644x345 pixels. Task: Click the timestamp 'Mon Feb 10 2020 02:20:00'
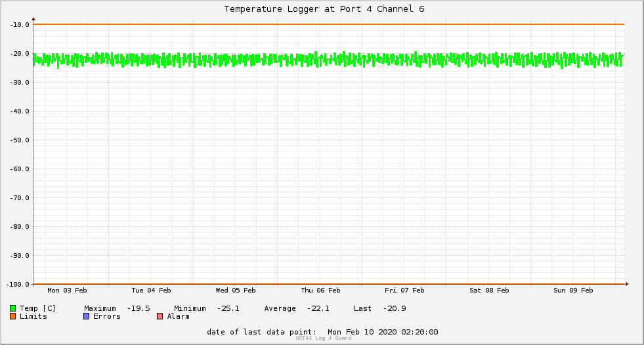click(x=383, y=332)
